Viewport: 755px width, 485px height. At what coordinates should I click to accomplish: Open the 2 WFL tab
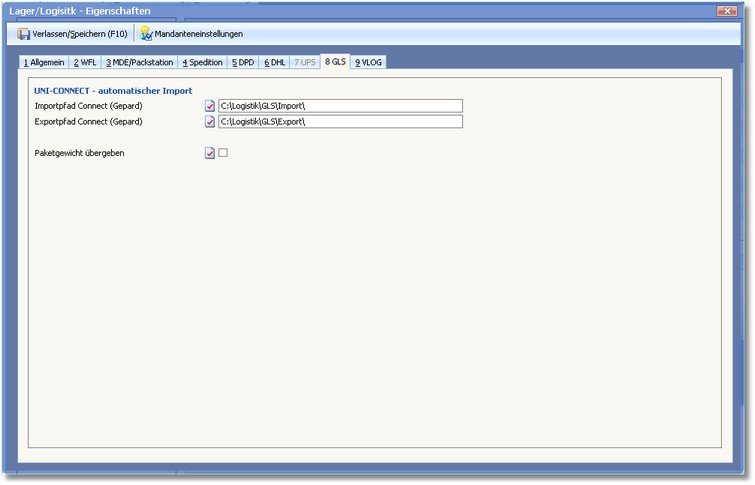point(83,62)
